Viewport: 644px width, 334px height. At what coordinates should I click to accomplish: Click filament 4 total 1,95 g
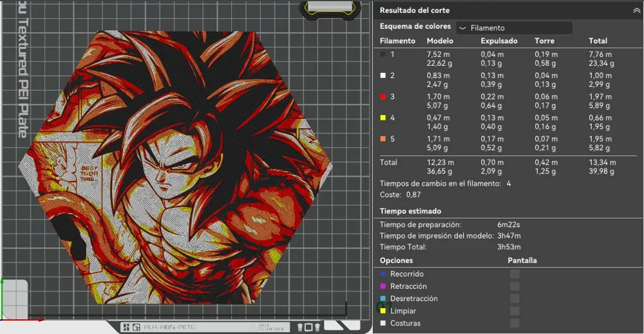point(600,126)
